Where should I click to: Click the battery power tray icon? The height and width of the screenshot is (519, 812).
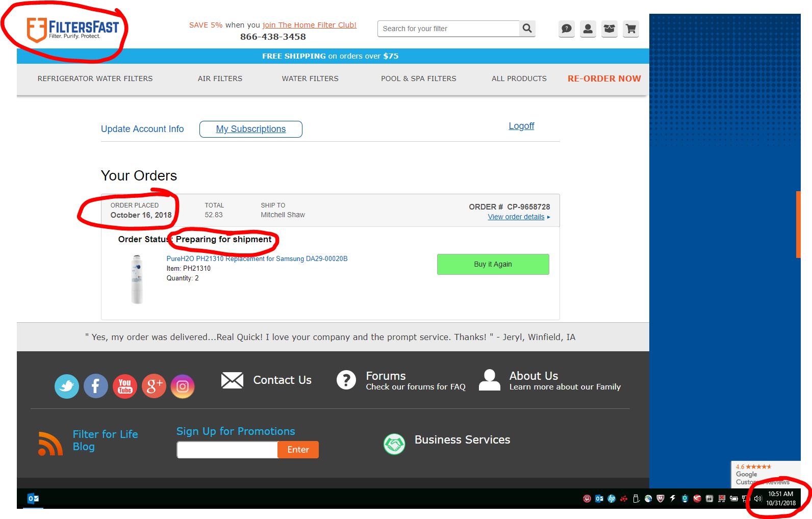[x=734, y=499]
